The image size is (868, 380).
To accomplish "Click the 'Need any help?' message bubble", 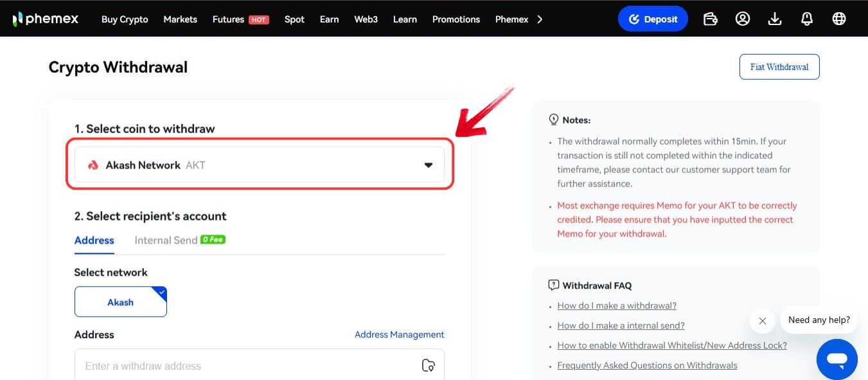I will click(819, 320).
